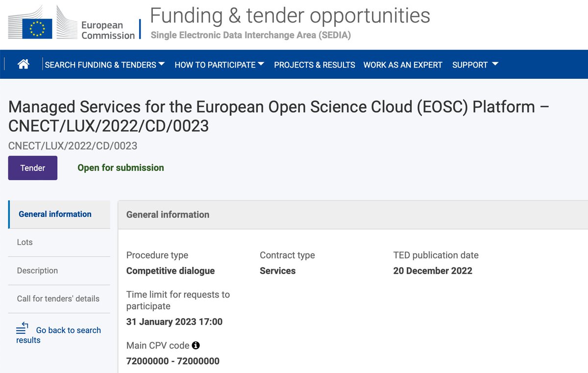Image resolution: width=588 pixels, height=373 pixels.
Task: Click the purple Tender button
Action: 33,168
